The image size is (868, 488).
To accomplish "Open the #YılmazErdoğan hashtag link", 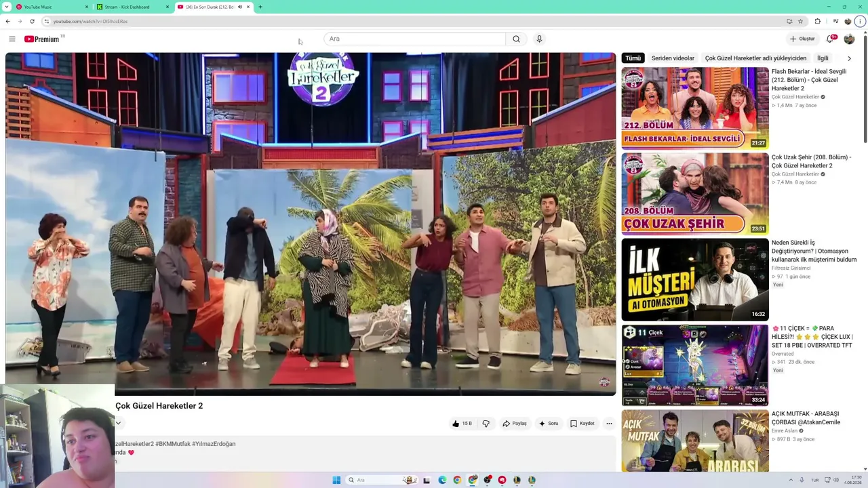I will pyautogui.click(x=214, y=444).
